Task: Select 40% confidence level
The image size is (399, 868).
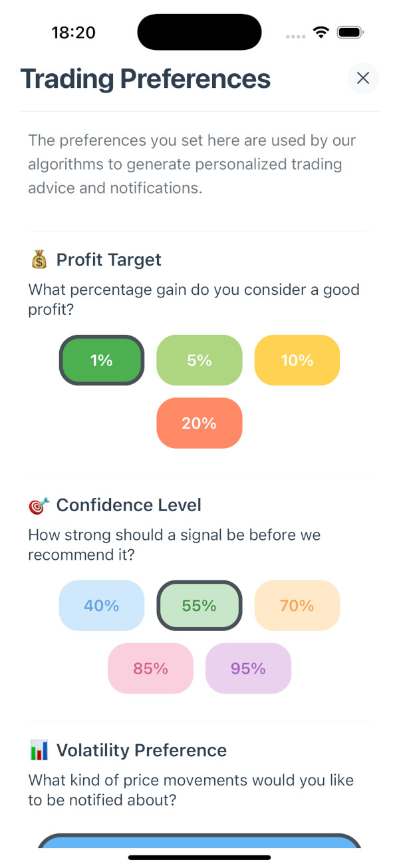Action: pyautogui.click(x=102, y=606)
